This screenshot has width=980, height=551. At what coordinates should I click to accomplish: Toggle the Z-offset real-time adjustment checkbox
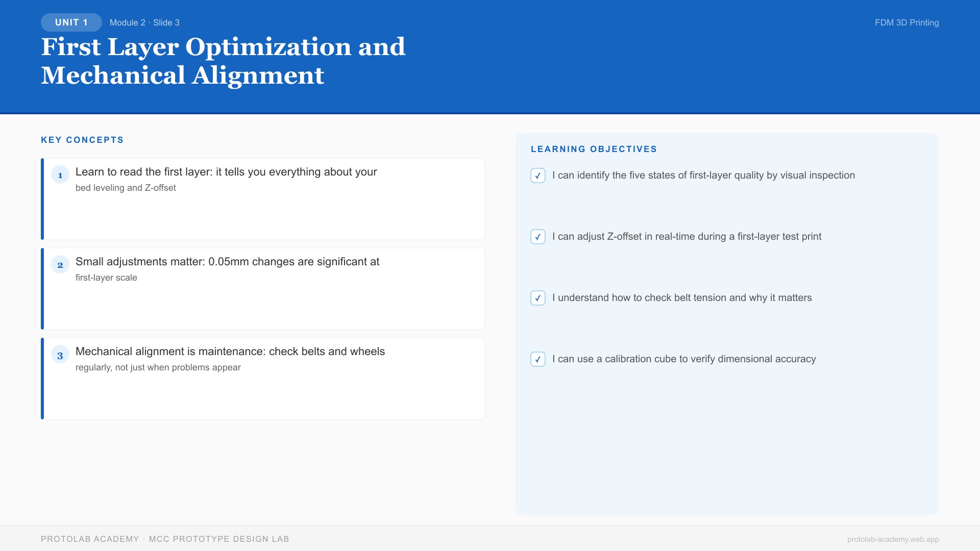click(x=538, y=237)
